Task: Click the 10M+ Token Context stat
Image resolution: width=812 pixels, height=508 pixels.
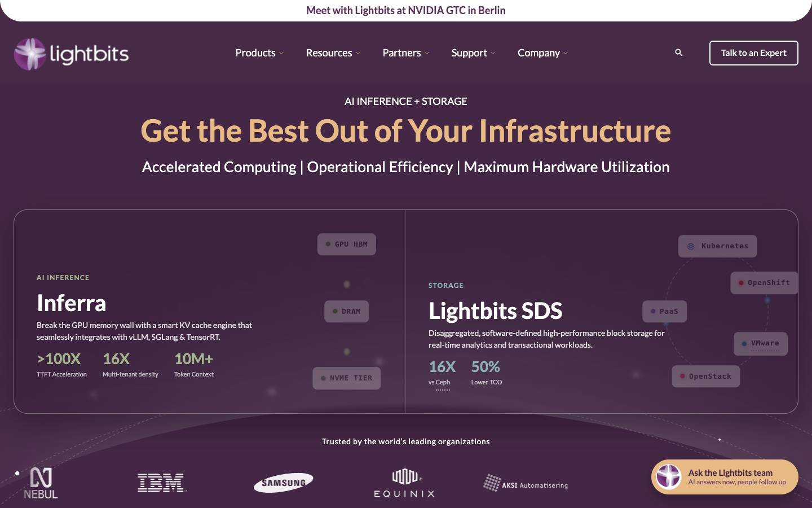Action: point(194,365)
